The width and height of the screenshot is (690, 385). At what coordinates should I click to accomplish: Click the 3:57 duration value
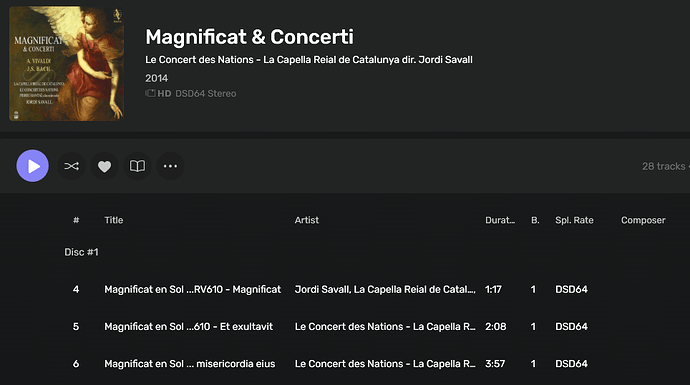coord(495,364)
